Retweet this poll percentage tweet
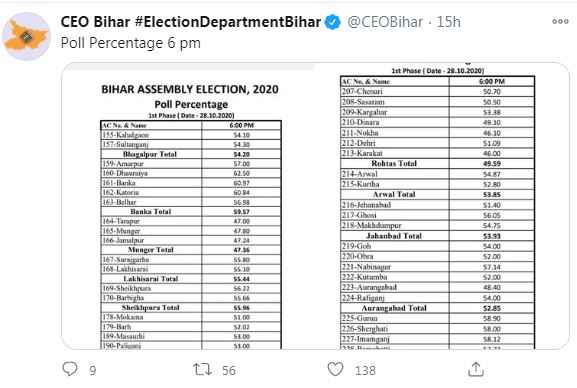Viewport: 577px width, 388px height. 202,370
